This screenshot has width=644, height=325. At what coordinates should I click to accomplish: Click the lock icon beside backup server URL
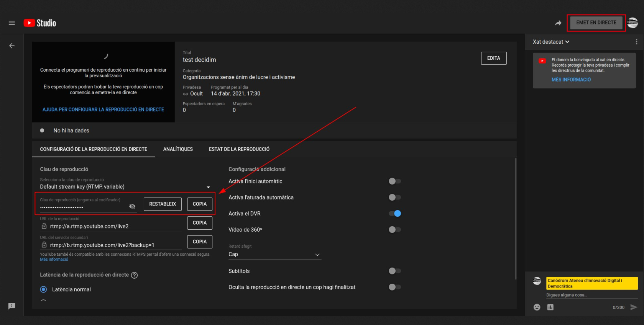pyautogui.click(x=44, y=245)
